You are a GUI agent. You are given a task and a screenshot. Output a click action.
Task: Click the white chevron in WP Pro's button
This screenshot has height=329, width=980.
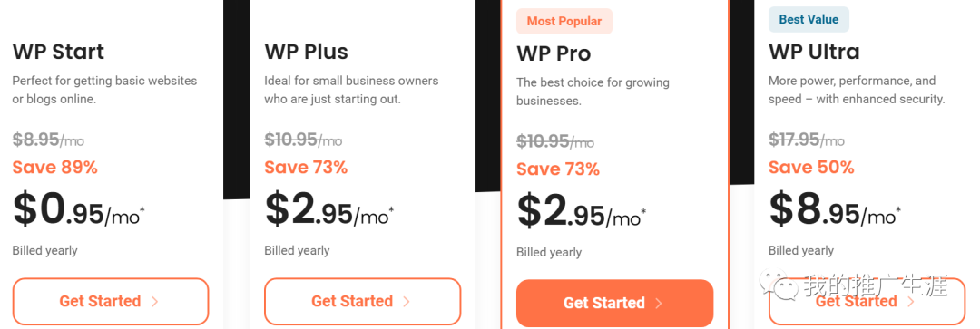[658, 304]
